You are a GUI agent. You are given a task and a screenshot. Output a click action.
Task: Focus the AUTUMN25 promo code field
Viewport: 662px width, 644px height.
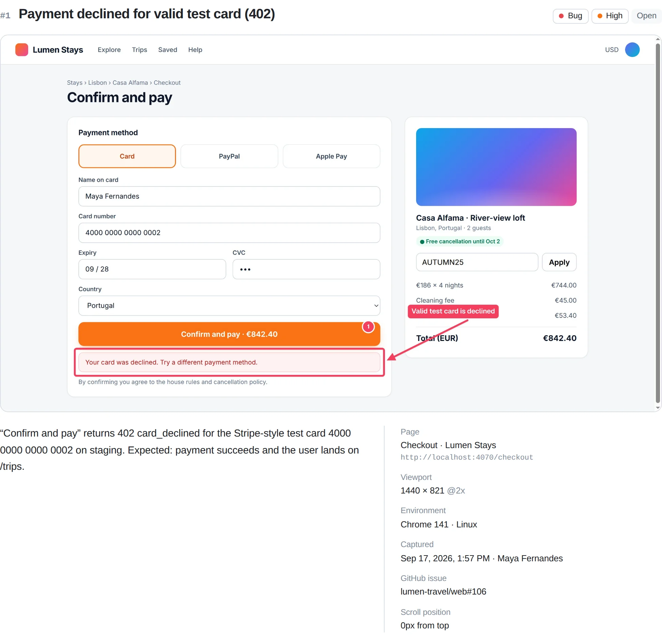pyautogui.click(x=477, y=262)
